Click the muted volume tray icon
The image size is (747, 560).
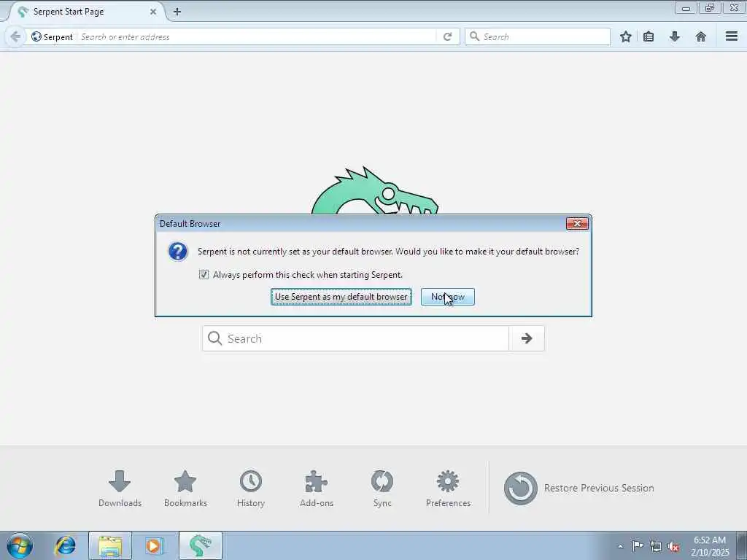tap(673, 546)
